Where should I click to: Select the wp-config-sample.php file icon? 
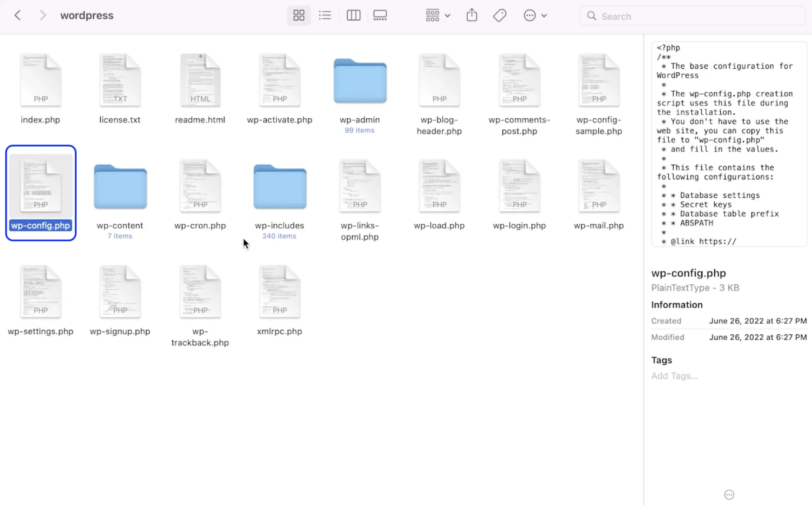[599, 80]
